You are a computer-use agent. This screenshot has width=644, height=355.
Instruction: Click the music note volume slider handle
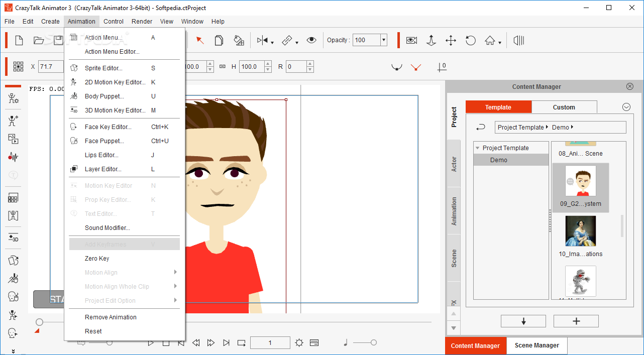tap(373, 342)
